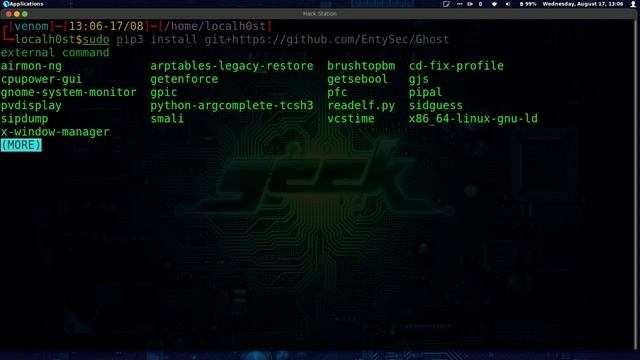Image resolution: width=640 pixels, height=360 pixels.
Task: Select the 'gpic' completion
Action: point(164,93)
